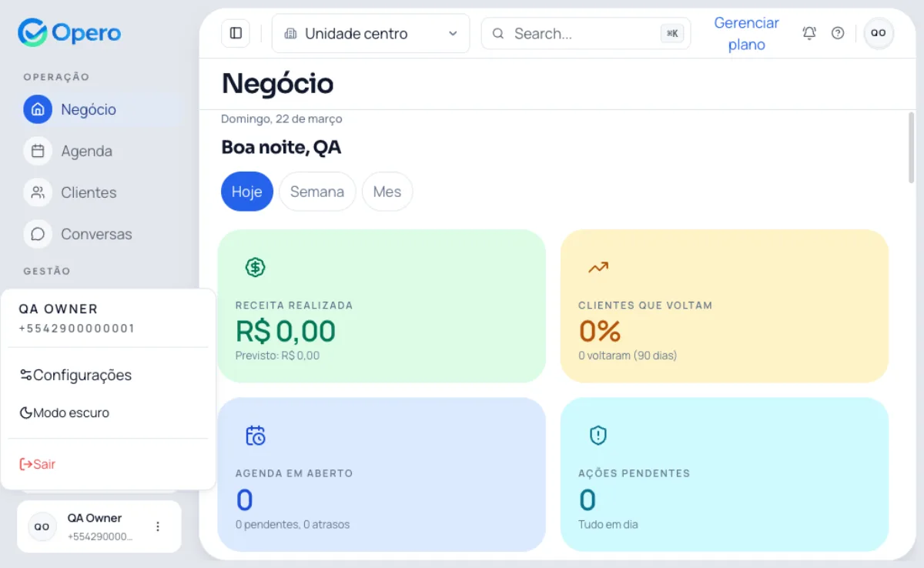This screenshot has width=924, height=568.
Task: Open Clientes from the sidebar icon
Action: click(x=37, y=192)
